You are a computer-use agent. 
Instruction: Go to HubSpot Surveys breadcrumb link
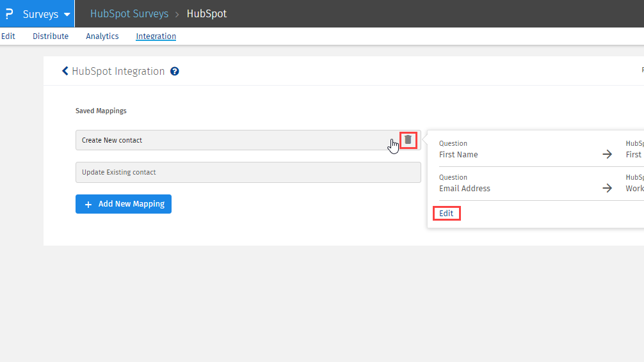click(x=129, y=13)
